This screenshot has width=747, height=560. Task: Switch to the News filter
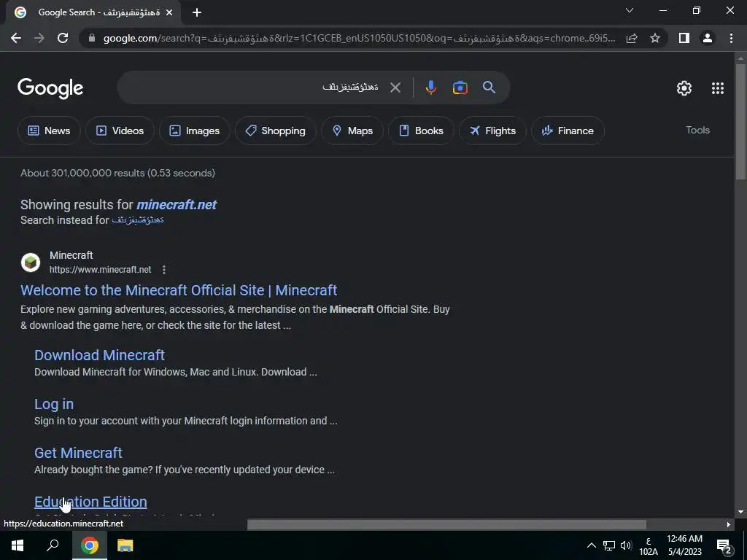point(49,131)
